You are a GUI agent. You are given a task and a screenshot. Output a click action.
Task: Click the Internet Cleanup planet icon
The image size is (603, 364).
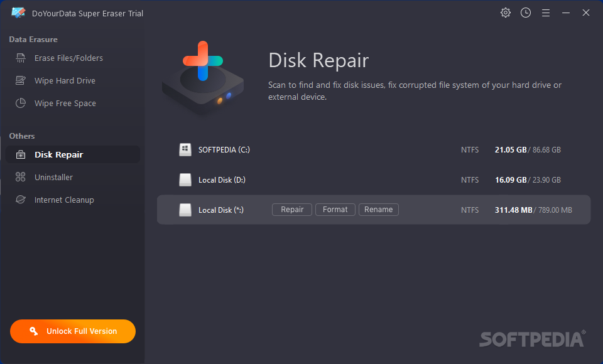click(20, 200)
